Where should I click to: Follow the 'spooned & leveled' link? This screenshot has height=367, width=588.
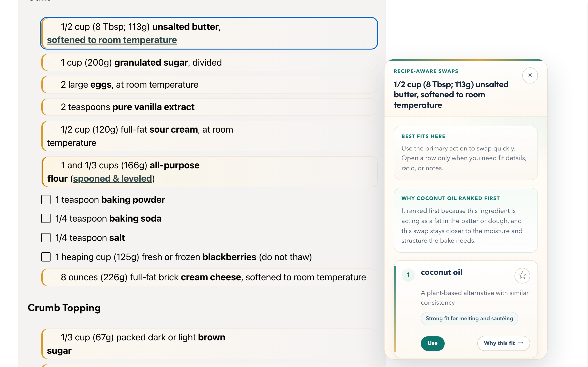pos(112,178)
